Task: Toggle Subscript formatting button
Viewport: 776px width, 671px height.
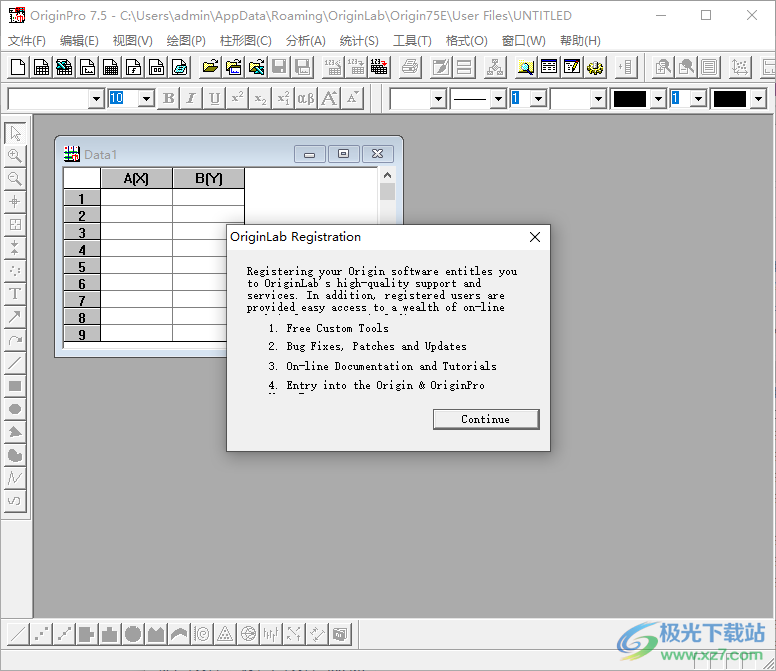Action: 260,98
